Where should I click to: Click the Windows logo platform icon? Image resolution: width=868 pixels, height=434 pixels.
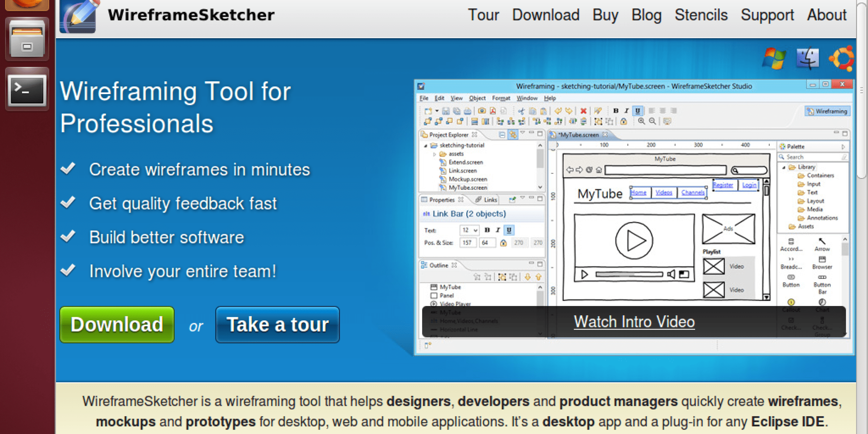coord(774,58)
